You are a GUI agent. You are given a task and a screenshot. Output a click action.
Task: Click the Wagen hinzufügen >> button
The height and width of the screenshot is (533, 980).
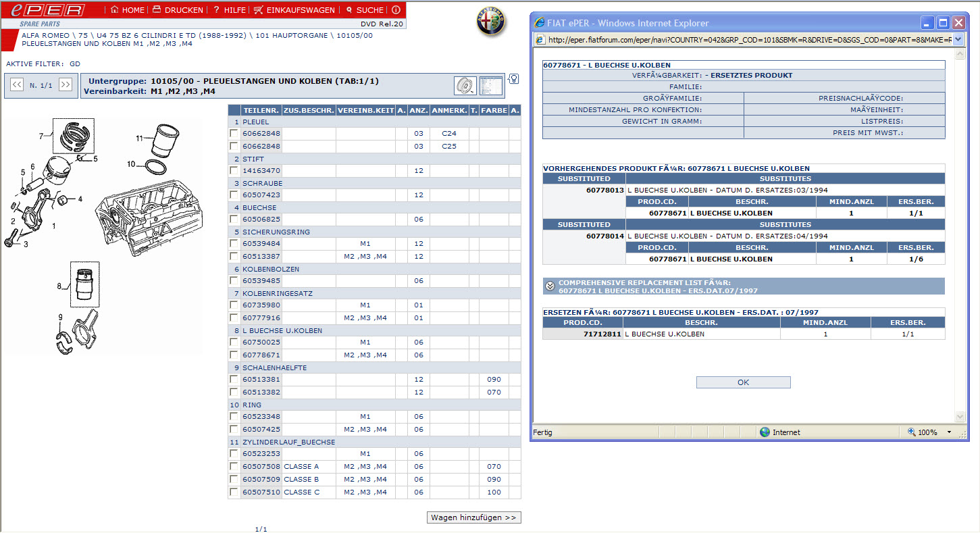[474, 517]
